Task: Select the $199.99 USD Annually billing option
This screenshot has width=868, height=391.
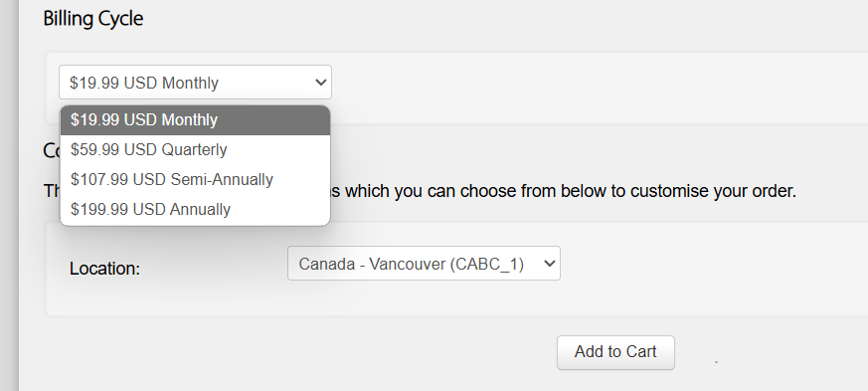Action: pos(195,210)
